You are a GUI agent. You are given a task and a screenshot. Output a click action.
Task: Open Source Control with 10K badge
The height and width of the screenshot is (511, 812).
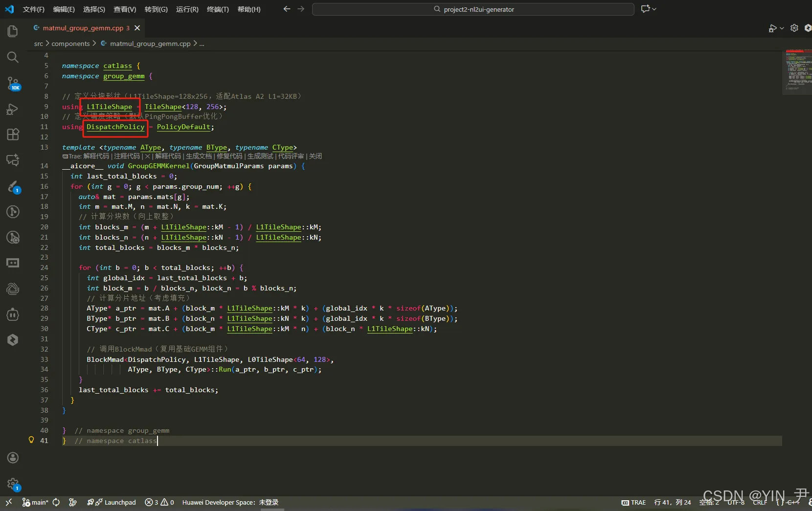13,83
